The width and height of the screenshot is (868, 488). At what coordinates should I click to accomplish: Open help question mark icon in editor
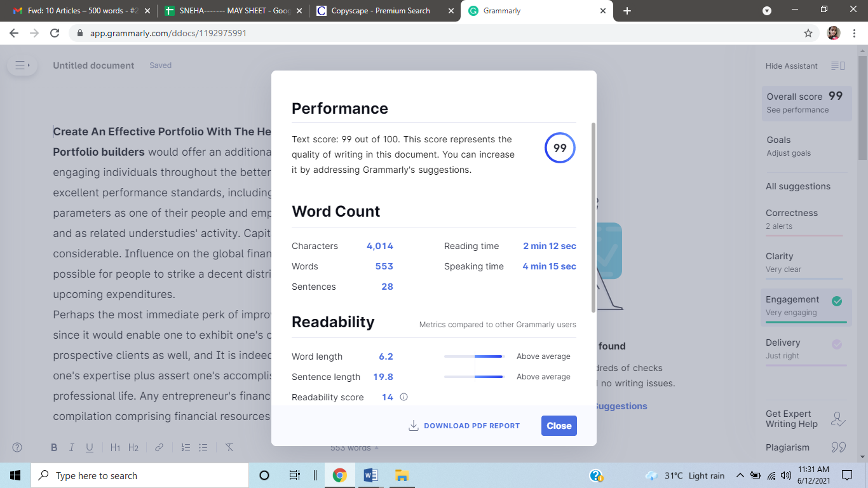[18, 447]
